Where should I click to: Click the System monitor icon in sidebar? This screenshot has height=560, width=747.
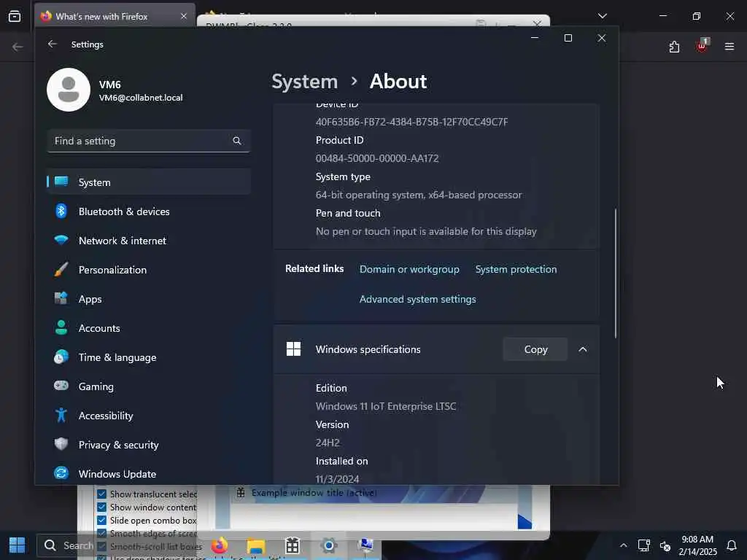coord(61,182)
